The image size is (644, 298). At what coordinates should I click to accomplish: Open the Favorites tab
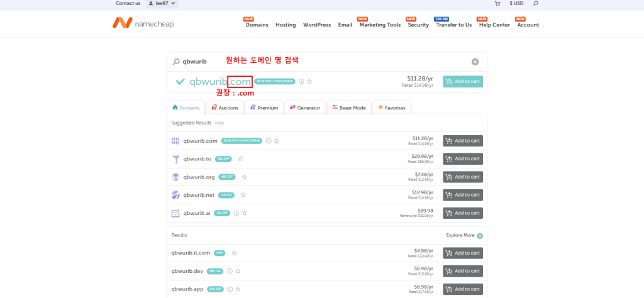click(391, 108)
